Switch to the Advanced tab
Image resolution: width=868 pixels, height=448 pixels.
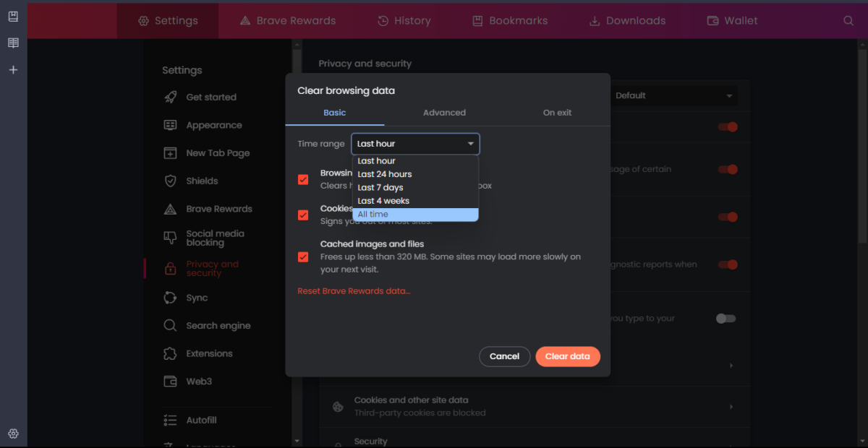pos(444,113)
